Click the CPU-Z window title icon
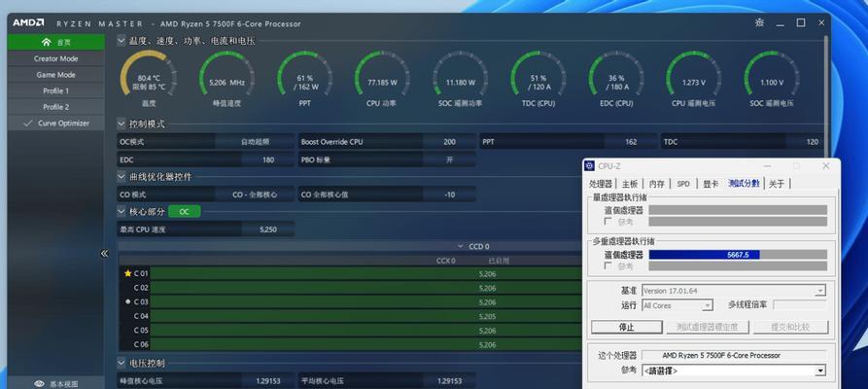Image resolution: width=868 pixels, height=389 pixels. pyautogui.click(x=591, y=165)
